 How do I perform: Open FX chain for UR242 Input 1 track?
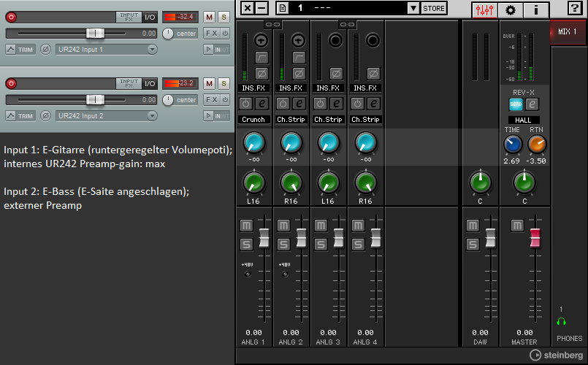click(212, 34)
